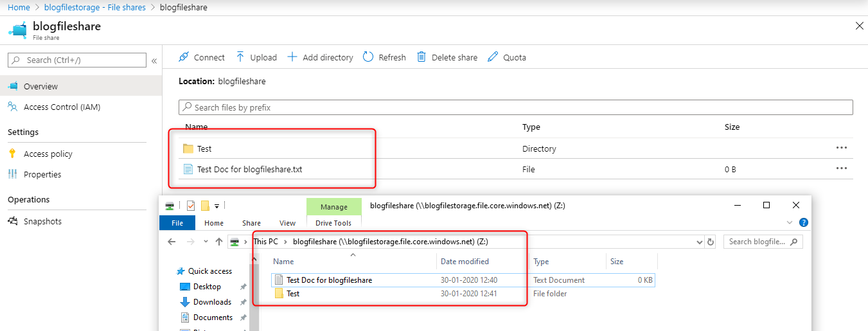
Task: Click the Test folder icon in portal list
Action: pos(188,148)
